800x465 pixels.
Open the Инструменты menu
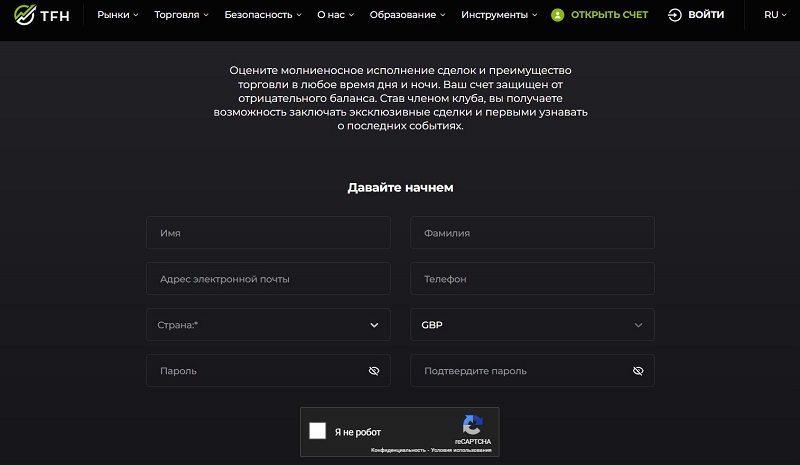(499, 15)
